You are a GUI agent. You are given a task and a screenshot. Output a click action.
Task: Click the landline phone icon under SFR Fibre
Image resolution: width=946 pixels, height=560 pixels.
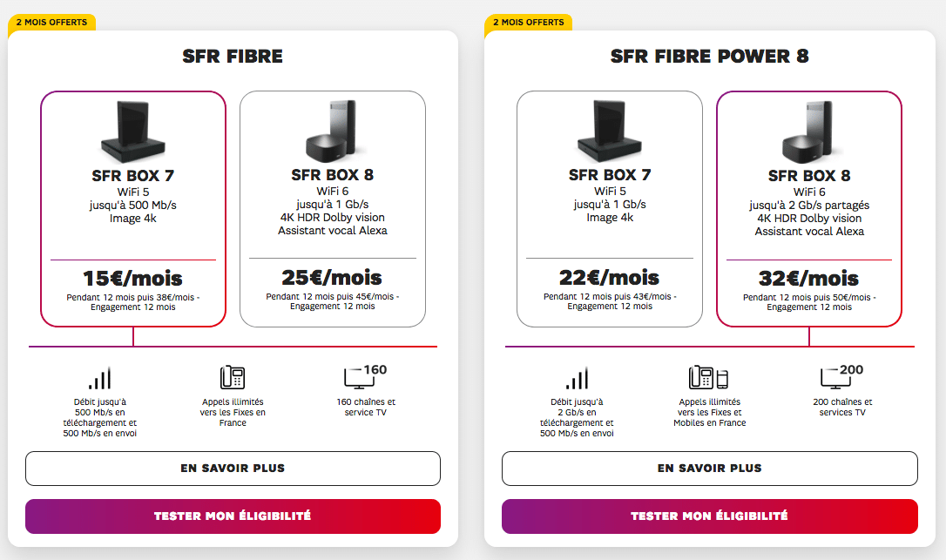[x=233, y=377]
